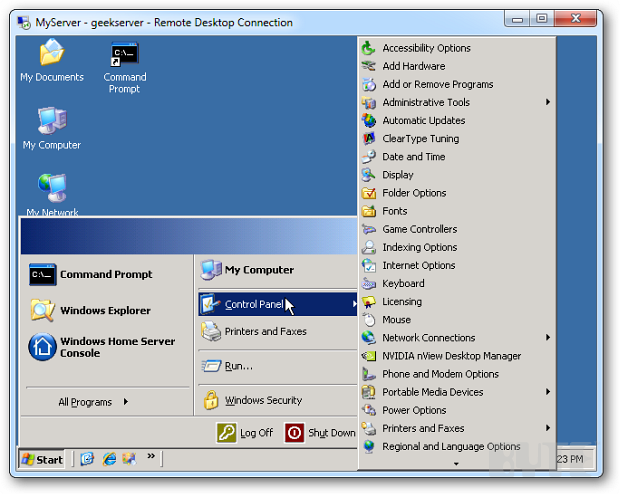Click the Licensing icon
This screenshot has width=620, height=494.
pyautogui.click(x=369, y=302)
